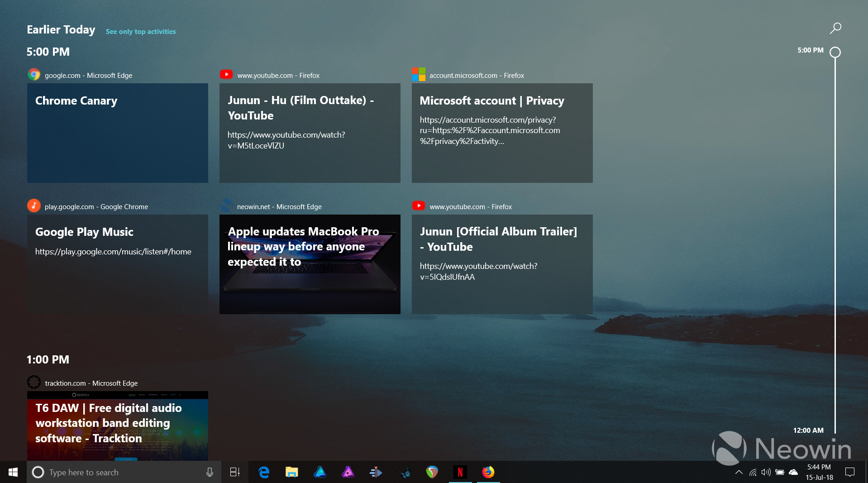Open Microsoft account | Privacy card
The width and height of the screenshot is (868, 483).
pos(502,133)
